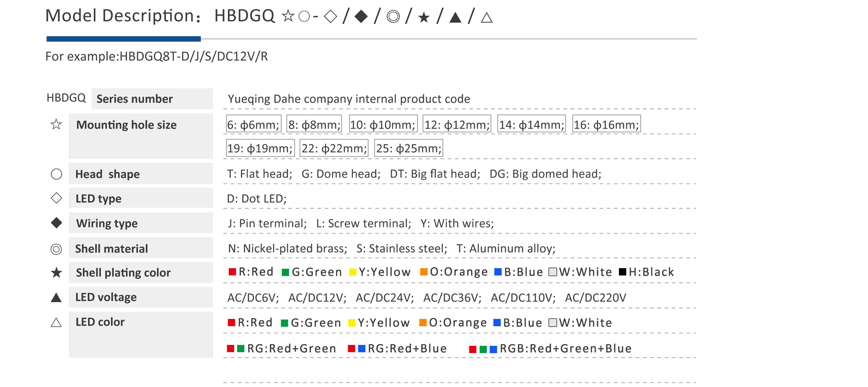Click the double circle in the Model Description header
This screenshot has height=387, width=868.
coord(393,17)
